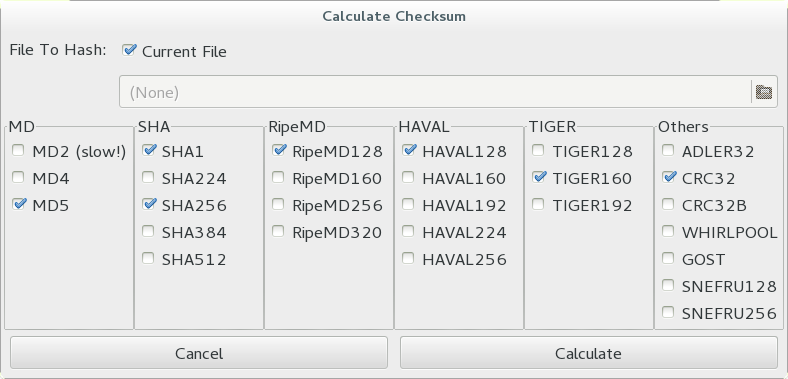The width and height of the screenshot is (788, 379).
Task: Enable the ADLER32 checksum
Action: [x=668, y=150]
